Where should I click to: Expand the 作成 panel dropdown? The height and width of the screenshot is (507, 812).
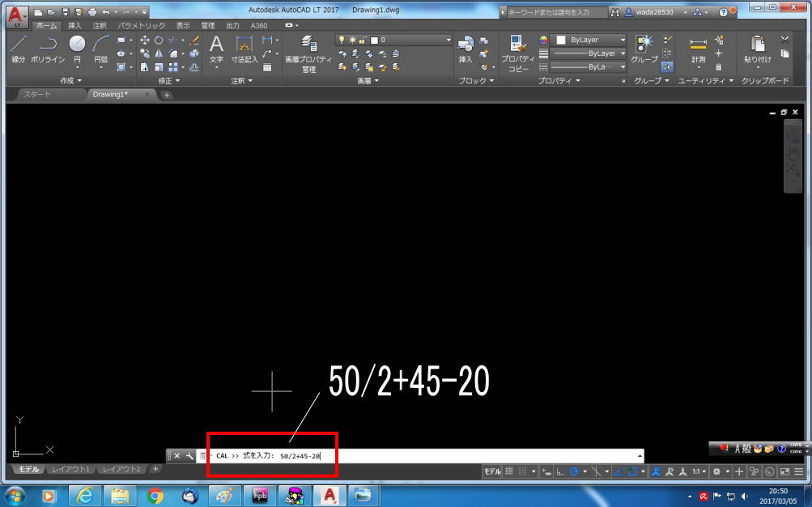point(71,80)
